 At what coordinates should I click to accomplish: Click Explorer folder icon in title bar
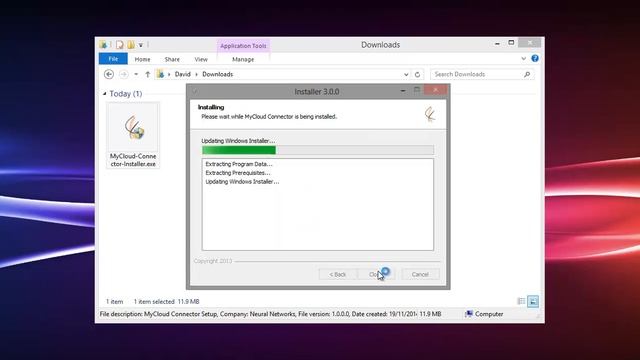pyautogui.click(x=104, y=44)
